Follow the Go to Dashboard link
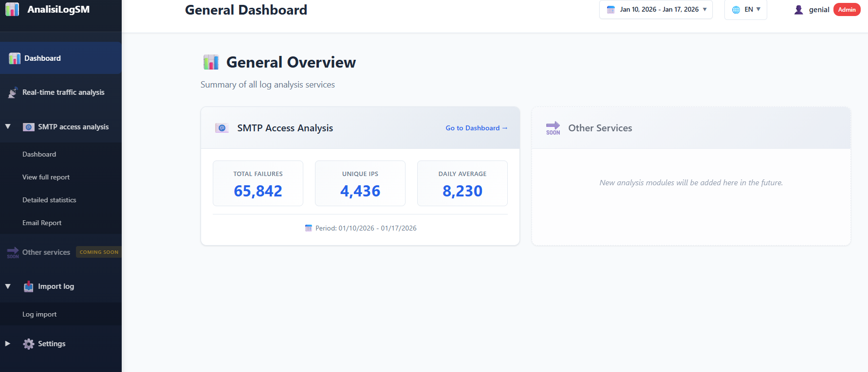 pyautogui.click(x=476, y=128)
